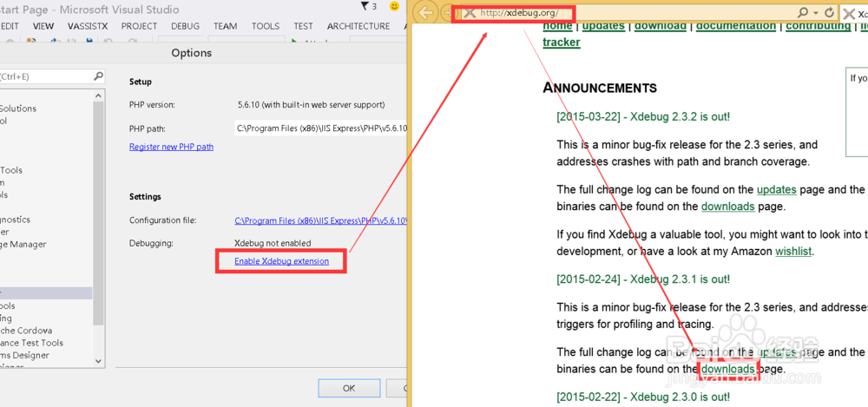This screenshot has width=868, height=407.
Task: Click the Register new PHP path link
Action: pyautogui.click(x=171, y=147)
